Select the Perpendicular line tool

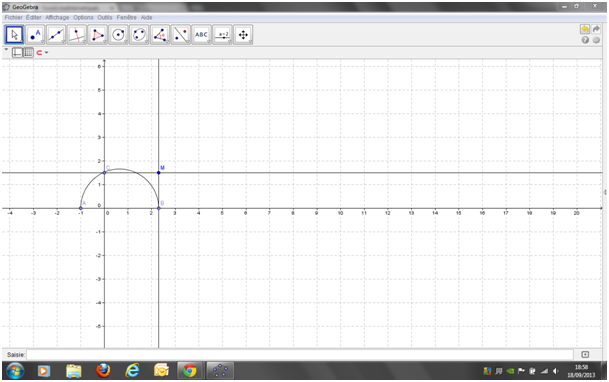coord(77,35)
